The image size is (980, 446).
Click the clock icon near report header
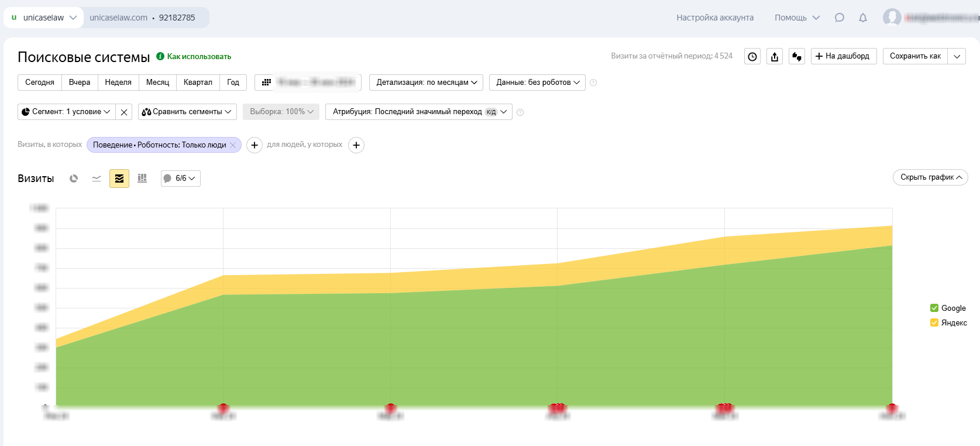pyautogui.click(x=752, y=56)
